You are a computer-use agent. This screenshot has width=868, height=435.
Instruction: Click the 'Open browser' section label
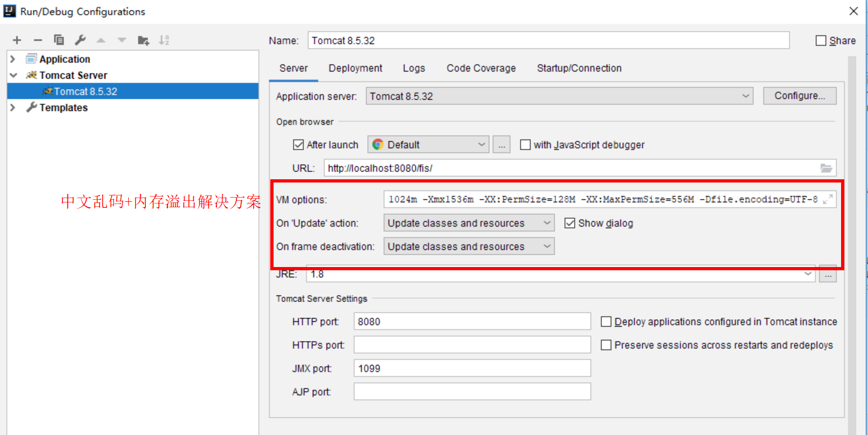[305, 122]
